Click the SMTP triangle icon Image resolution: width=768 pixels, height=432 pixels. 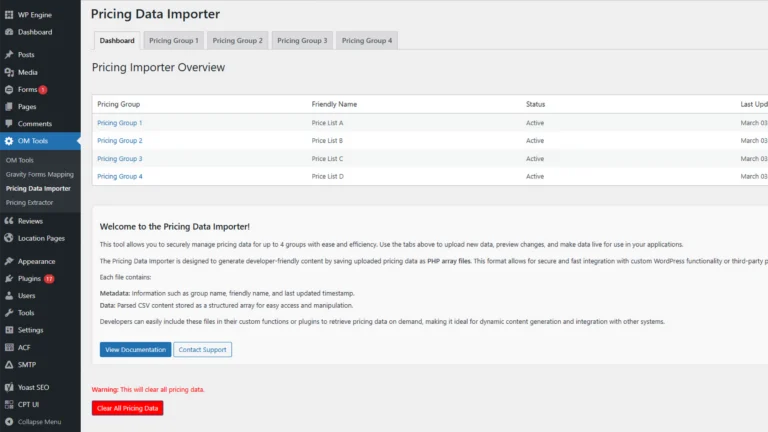(x=9, y=364)
